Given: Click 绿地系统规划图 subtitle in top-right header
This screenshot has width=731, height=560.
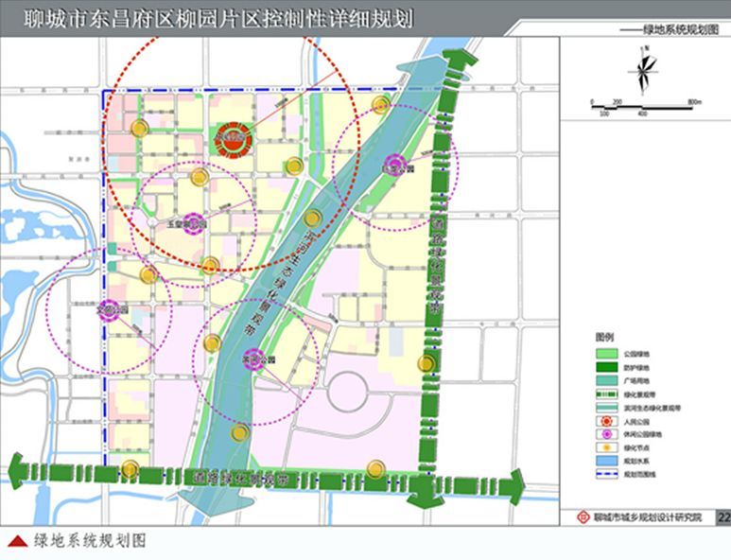Looking at the screenshot, I should coord(681,30).
